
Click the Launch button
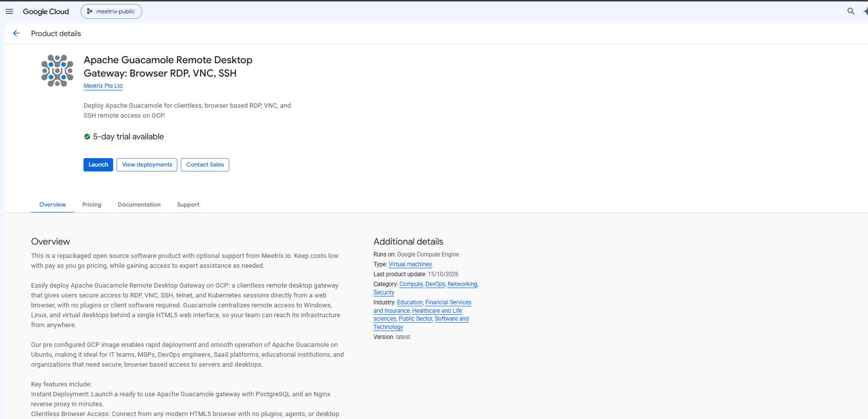98,165
